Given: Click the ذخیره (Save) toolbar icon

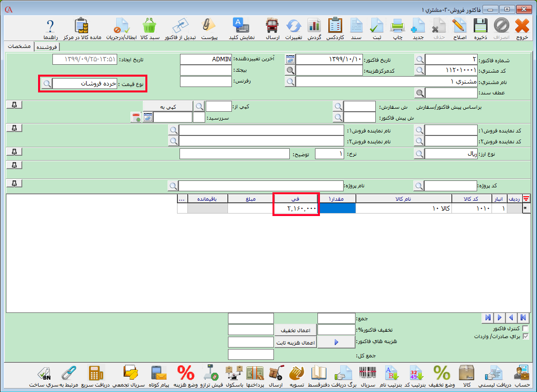Looking at the screenshot, I should (480, 29).
